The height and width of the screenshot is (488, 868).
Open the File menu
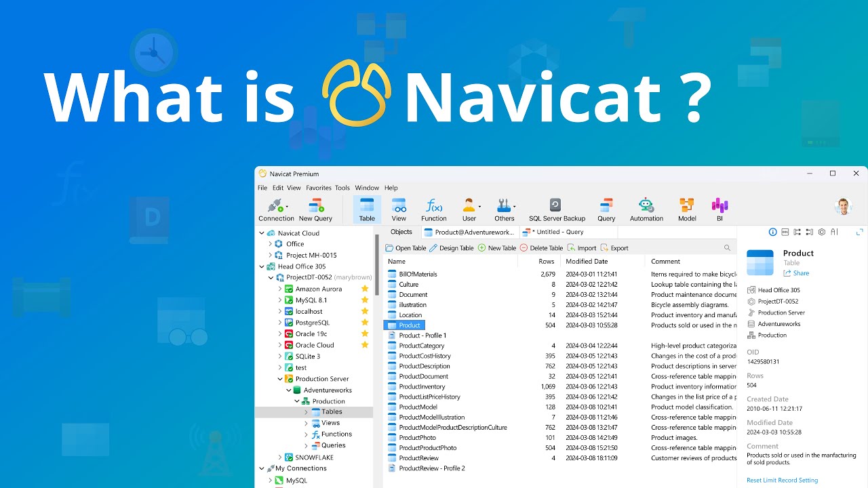click(x=262, y=188)
